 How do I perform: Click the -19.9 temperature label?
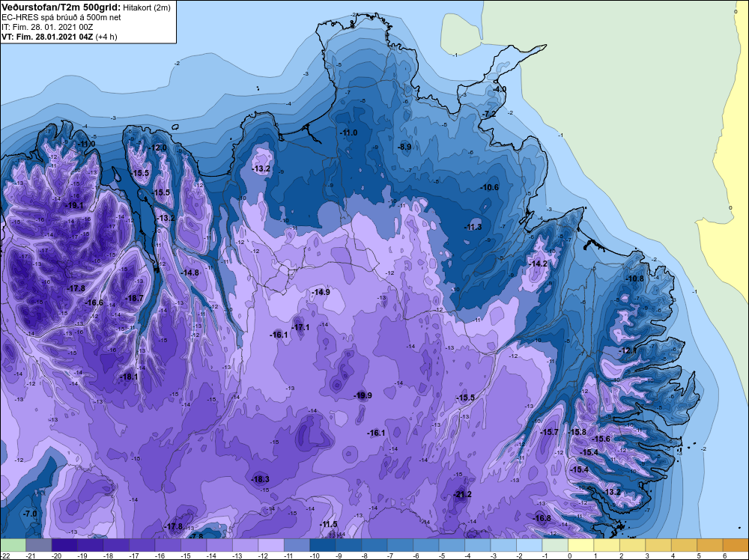(363, 395)
